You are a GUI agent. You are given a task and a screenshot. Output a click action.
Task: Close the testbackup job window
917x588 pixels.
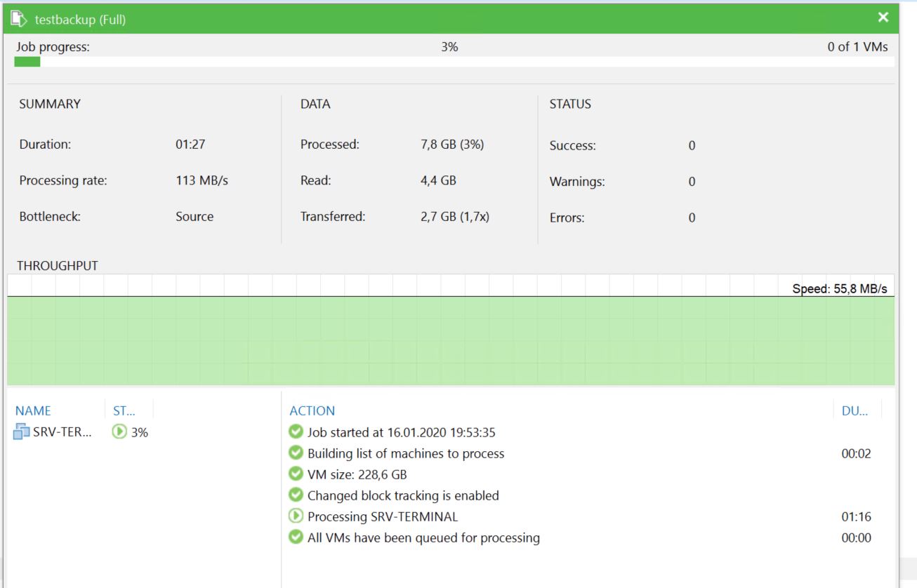point(883,18)
